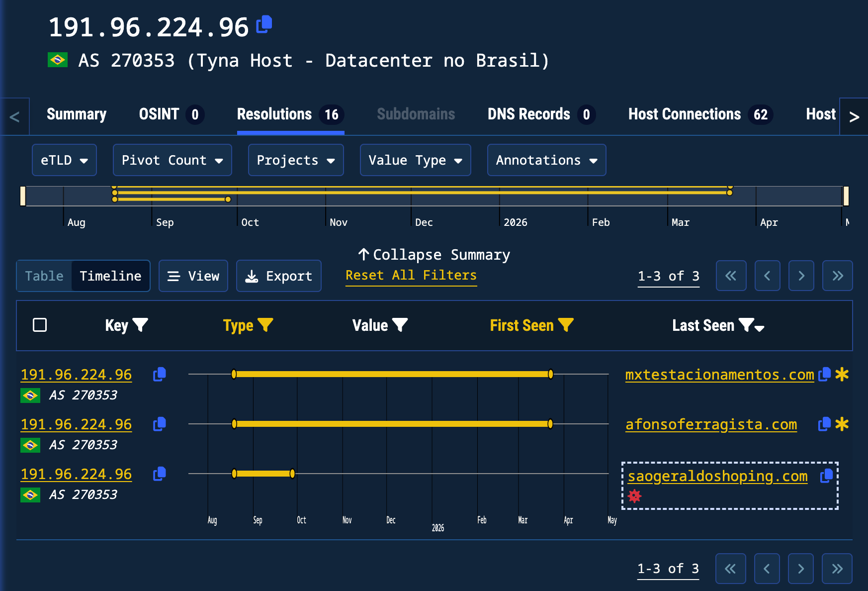
Task: Filter by Value column funnel icon
Action: (400, 325)
